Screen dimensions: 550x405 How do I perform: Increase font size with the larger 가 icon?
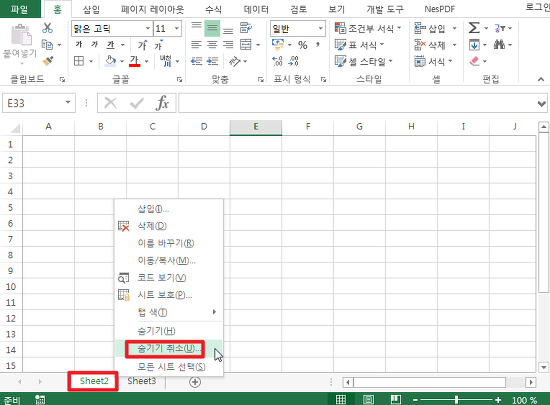(x=142, y=45)
